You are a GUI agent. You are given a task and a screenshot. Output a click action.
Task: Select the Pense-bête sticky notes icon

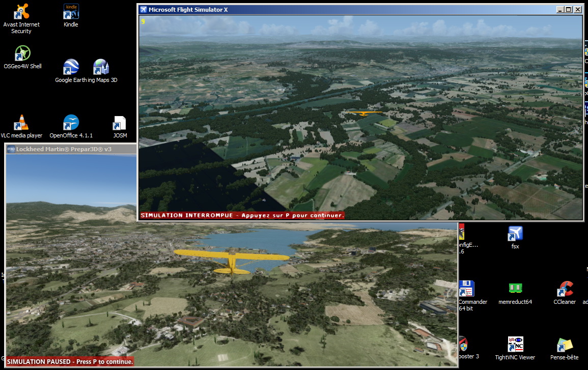click(565, 345)
